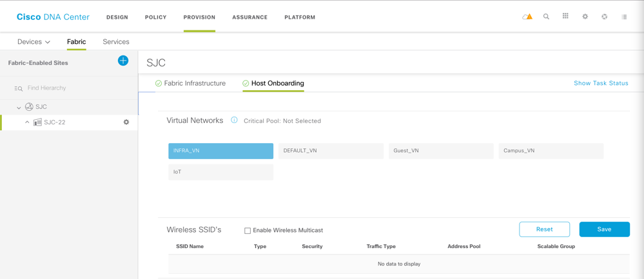Open the cloud alert status icon
Screen dimensions: 644x279
click(527, 17)
